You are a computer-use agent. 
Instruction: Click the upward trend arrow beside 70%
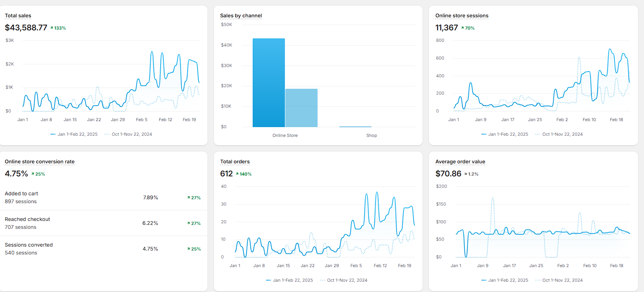(462, 28)
